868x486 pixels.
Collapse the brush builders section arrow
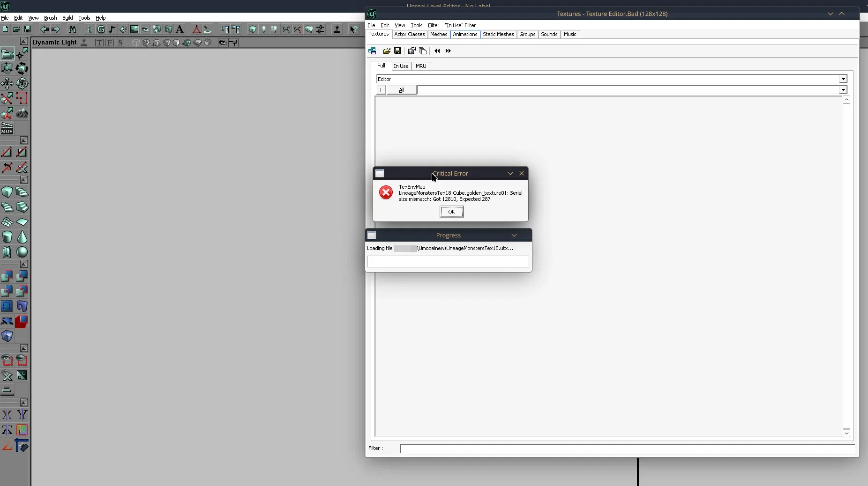pyautogui.click(x=24, y=180)
